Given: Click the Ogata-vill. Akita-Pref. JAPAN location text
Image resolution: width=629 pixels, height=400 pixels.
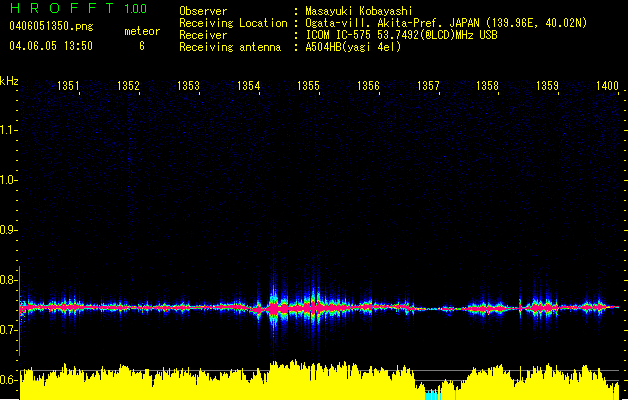Looking at the screenshot, I should pos(446,23).
